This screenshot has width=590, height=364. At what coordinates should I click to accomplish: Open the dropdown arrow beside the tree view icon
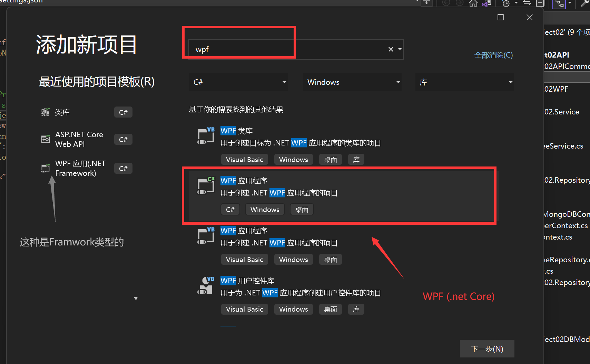(570, 3)
